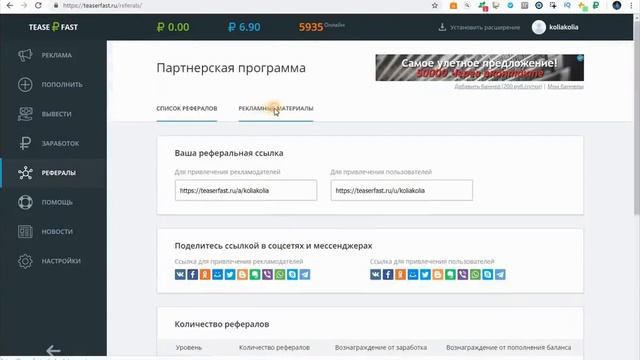Share user link on Facebook

click(388, 274)
